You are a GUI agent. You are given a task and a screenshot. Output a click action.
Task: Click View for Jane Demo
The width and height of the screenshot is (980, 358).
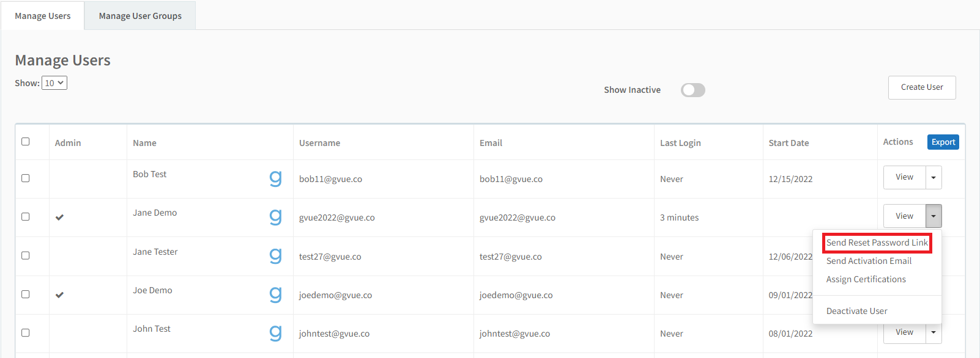[904, 216]
